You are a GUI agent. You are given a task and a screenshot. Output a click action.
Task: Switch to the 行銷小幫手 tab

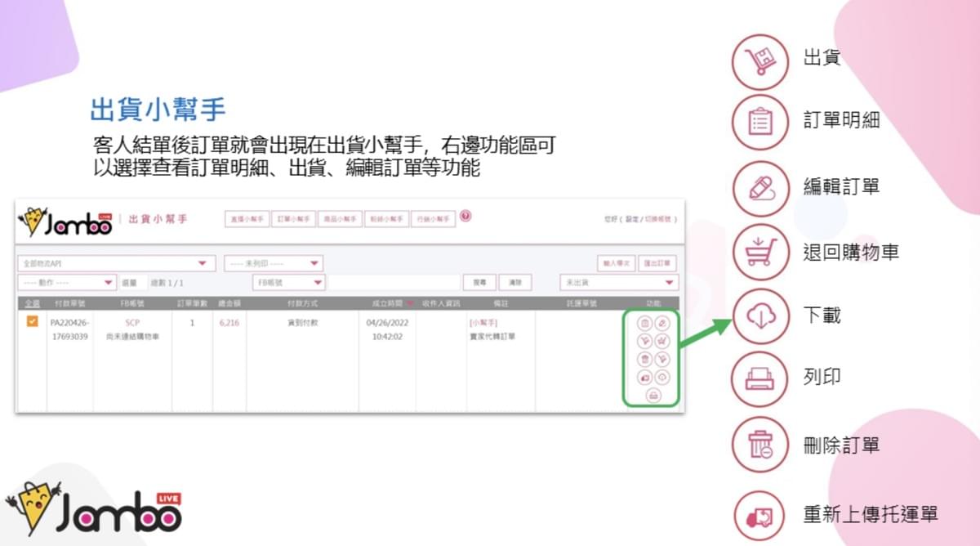pyautogui.click(x=433, y=219)
